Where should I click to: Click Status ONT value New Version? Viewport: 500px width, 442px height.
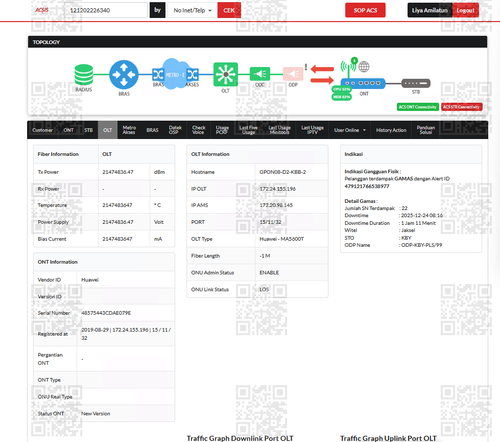coord(96,414)
